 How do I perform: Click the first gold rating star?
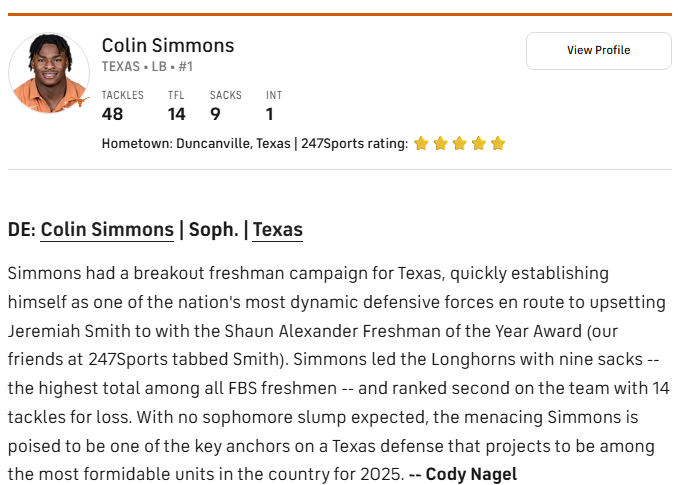(421, 143)
